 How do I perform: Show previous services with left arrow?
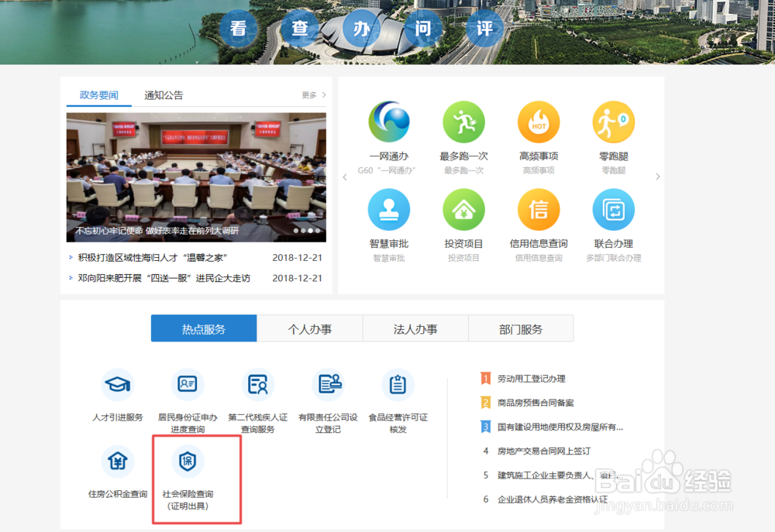point(345,177)
